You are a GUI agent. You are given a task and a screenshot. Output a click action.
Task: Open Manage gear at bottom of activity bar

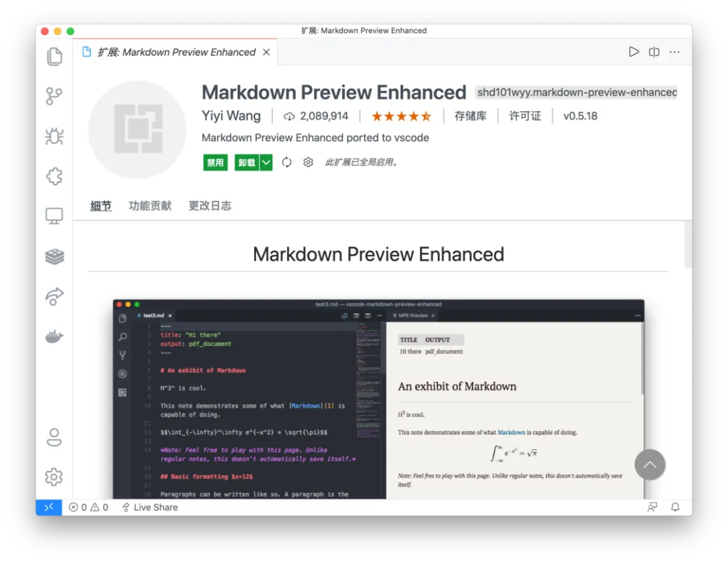tap(55, 477)
